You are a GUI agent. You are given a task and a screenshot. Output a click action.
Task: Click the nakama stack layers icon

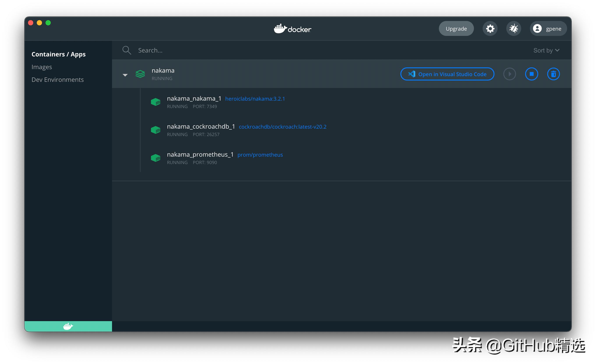(140, 74)
